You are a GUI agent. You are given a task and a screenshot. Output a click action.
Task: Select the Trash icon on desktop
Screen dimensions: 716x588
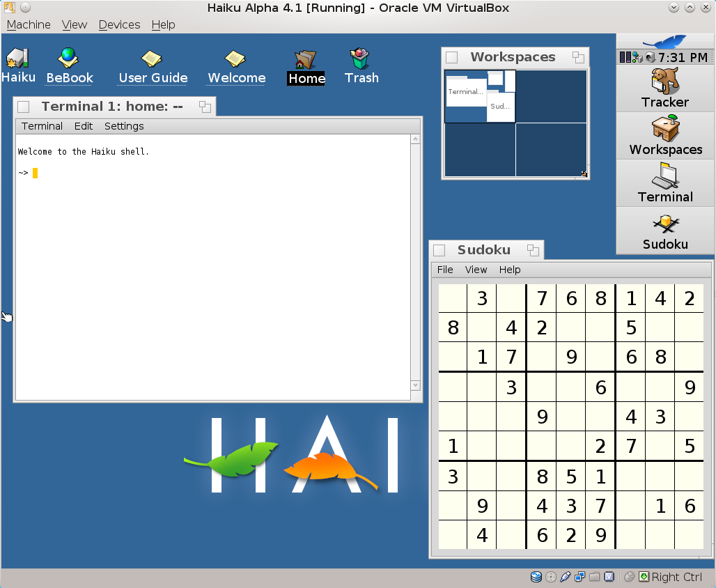click(x=360, y=59)
